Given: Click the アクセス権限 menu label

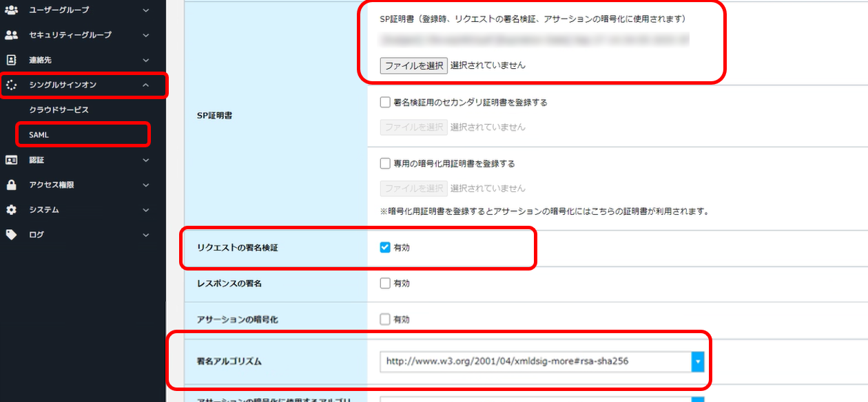Looking at the screenshot, I should pyautogui.click(x=52, y=185).
